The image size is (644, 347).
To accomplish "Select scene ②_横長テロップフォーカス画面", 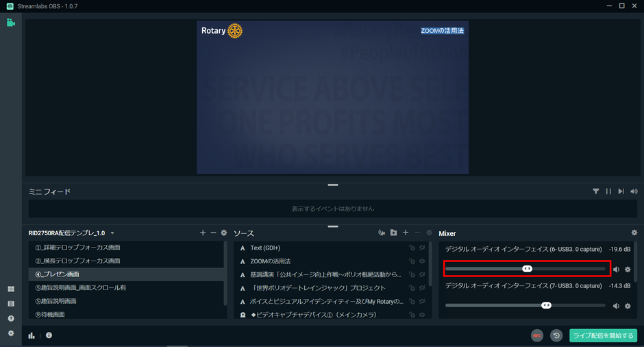I will [x=127, y=261].
